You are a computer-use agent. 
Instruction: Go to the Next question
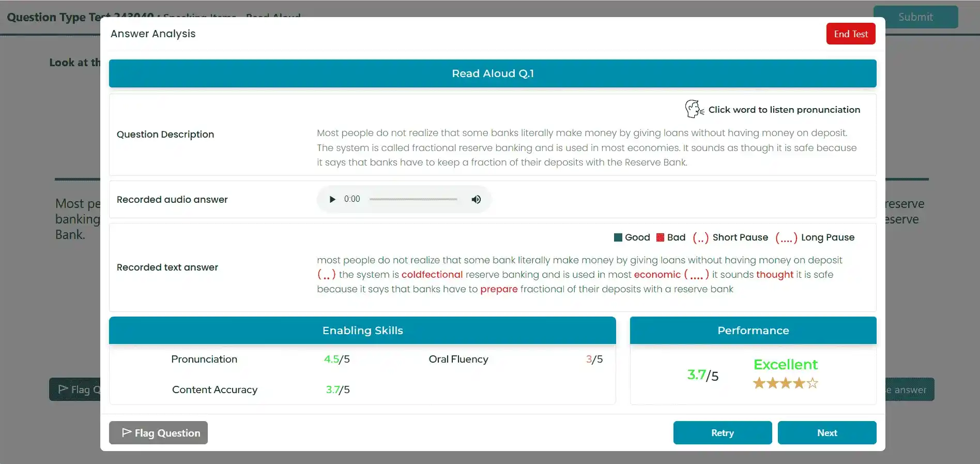coord(826,432)
